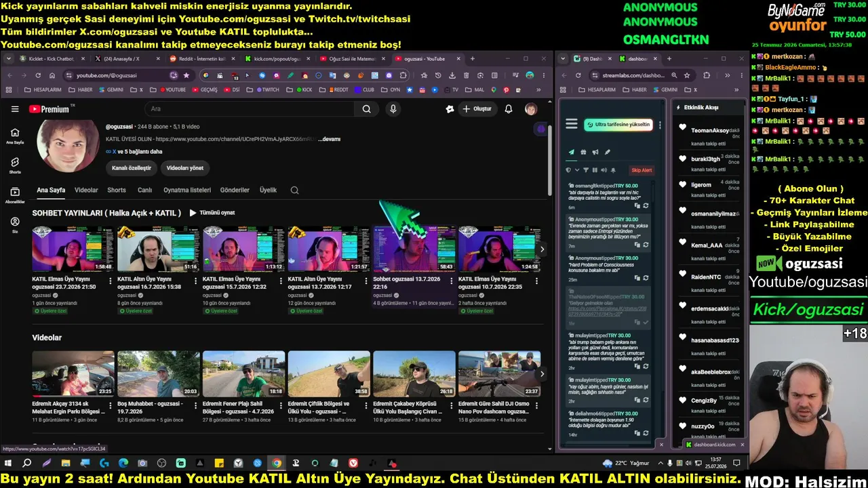Focus the YouTube Ara search field

250,108
